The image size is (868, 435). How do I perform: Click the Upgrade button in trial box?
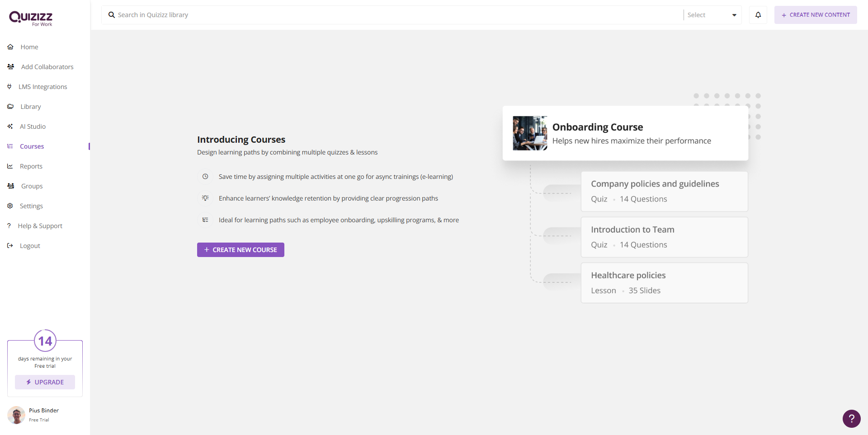(45, 382)
